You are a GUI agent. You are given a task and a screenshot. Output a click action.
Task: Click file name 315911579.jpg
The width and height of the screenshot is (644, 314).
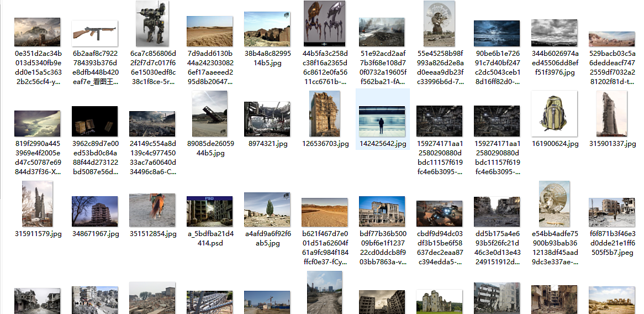click(x=38, y=234)
